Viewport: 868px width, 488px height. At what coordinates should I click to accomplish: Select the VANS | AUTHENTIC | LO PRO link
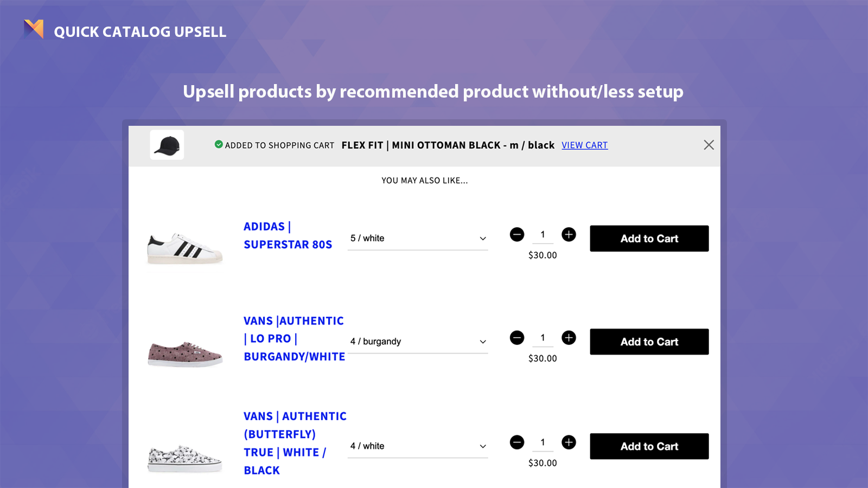click(x=293, y=338)
